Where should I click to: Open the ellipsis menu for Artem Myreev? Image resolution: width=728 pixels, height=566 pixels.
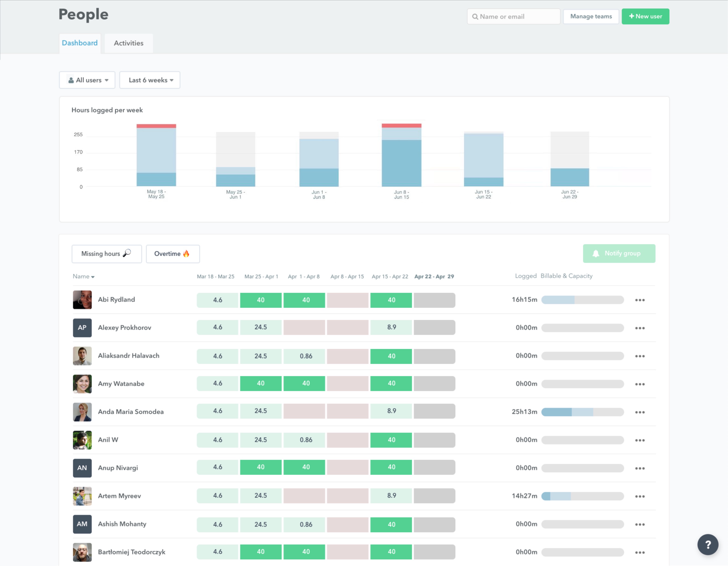point(641,496)
